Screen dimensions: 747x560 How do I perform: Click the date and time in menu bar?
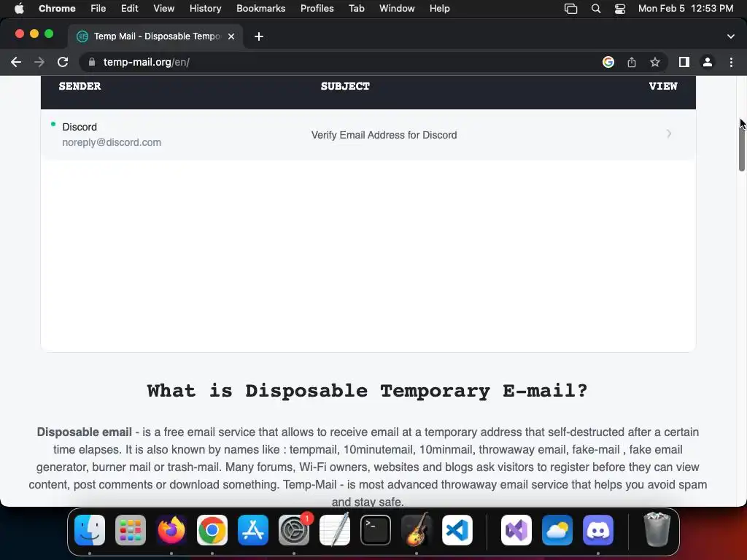[x=686, y=8]
